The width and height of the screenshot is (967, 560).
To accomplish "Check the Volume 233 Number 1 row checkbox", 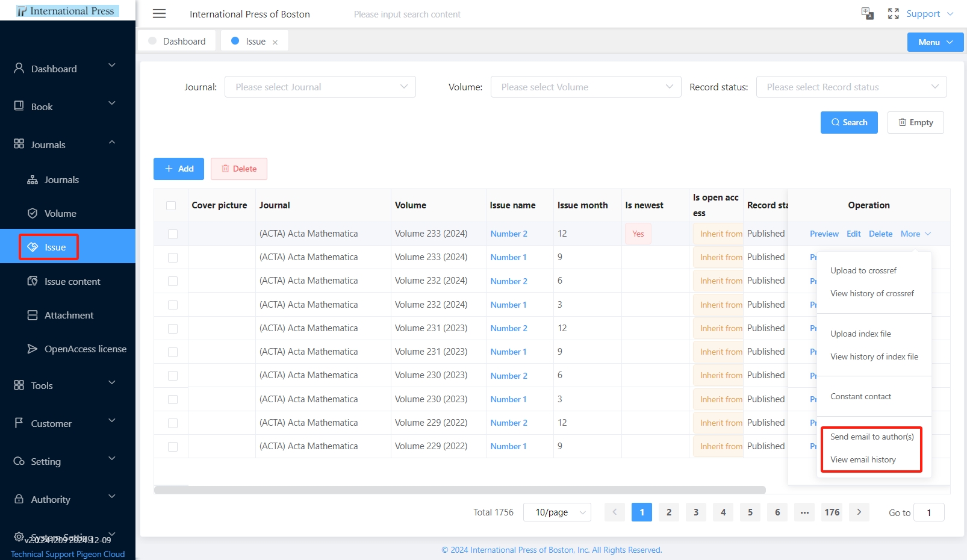I will tap(173, 257).
